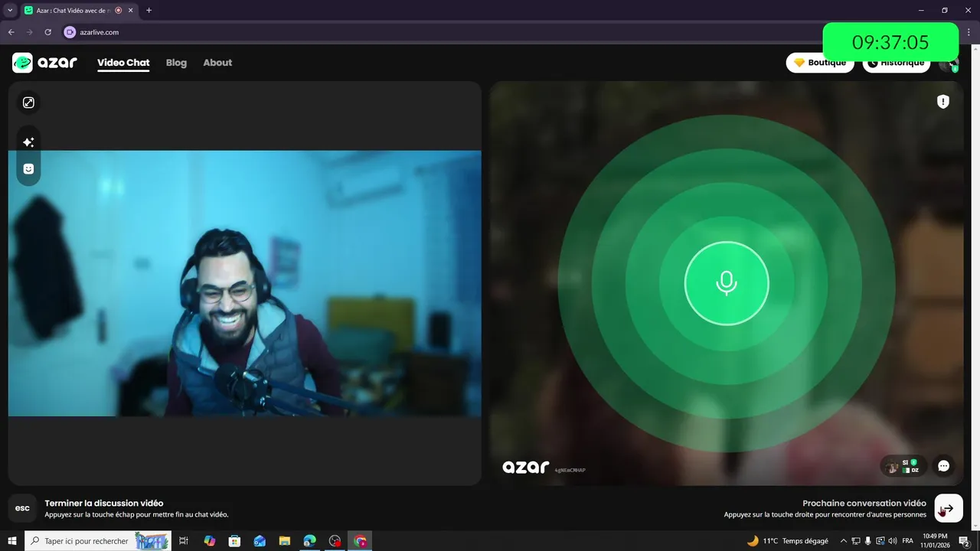This screenshot has width=980, height=551.
Task: Click the taskbar search box
Action: coord(98,541)
